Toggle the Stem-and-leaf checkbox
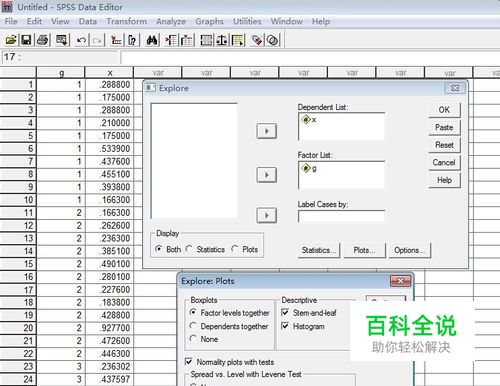This screenshot has height=386, width=500. (285, 313)
